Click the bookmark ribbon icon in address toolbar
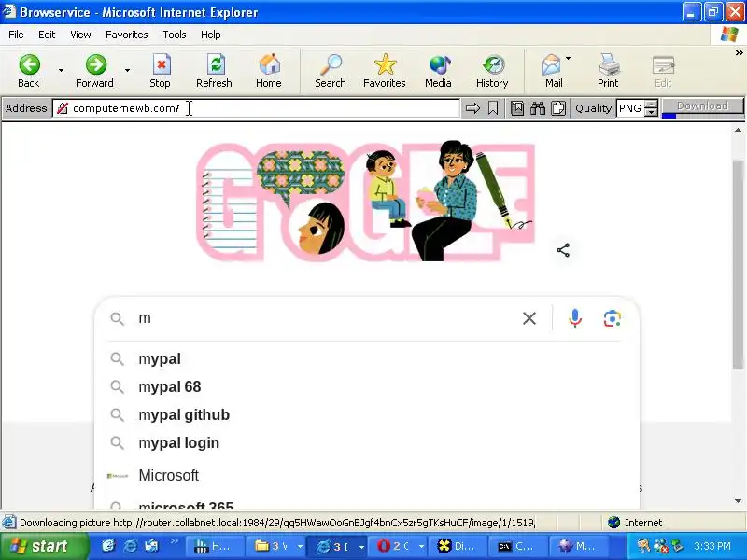Image resolution: width=747 pixels, height=560 pixels. 493,108
